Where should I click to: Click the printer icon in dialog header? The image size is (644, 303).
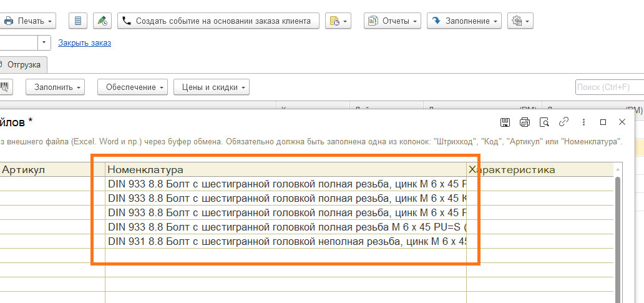point(525,122)
